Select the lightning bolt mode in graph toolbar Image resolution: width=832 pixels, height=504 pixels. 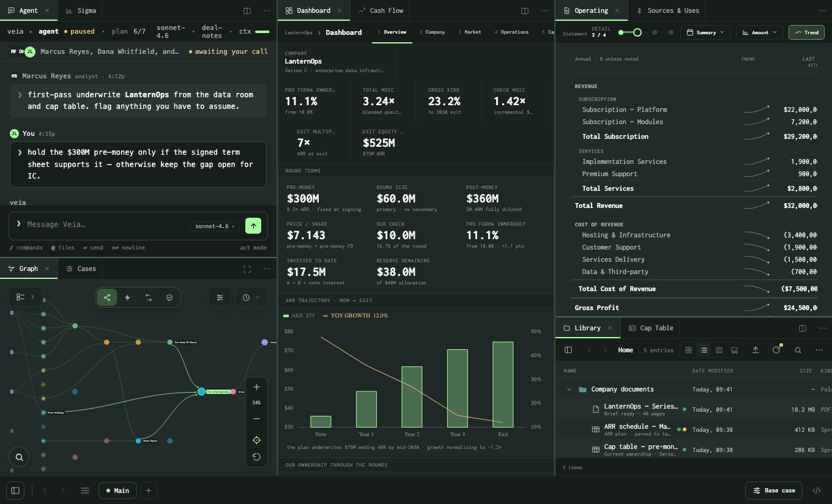click(128, 297)
